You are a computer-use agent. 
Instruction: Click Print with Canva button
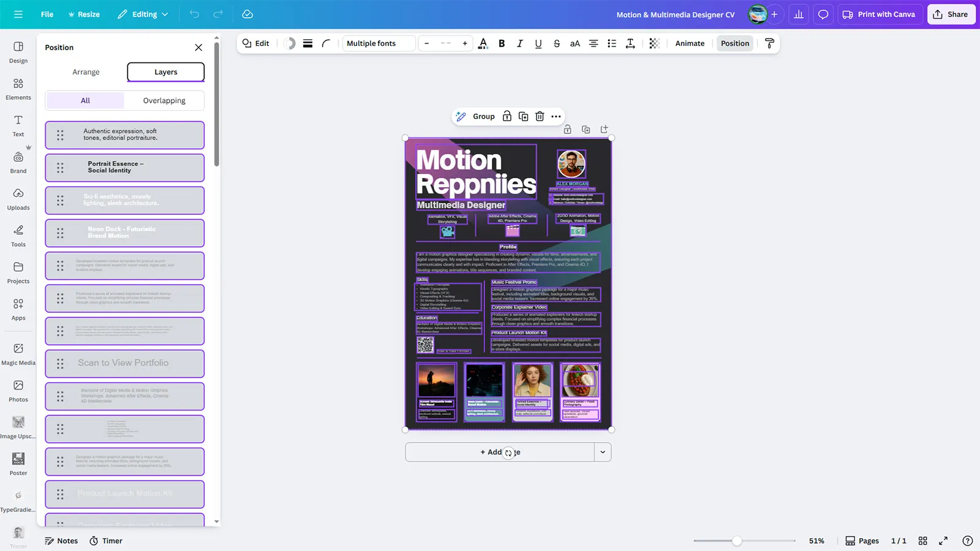[878, 14]
